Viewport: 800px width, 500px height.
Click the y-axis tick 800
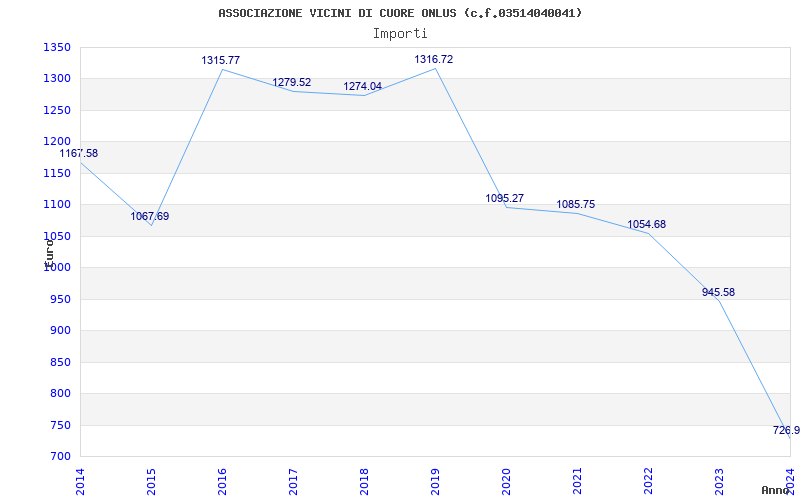pos(60,393)
